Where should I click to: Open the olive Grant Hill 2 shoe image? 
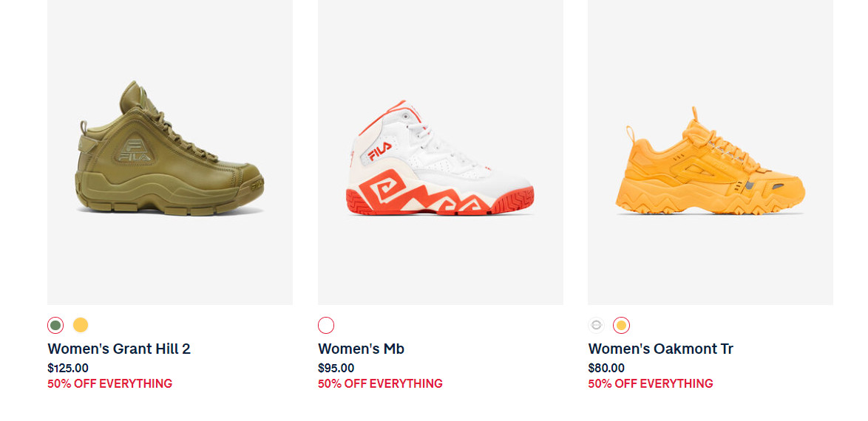point(170,152)
